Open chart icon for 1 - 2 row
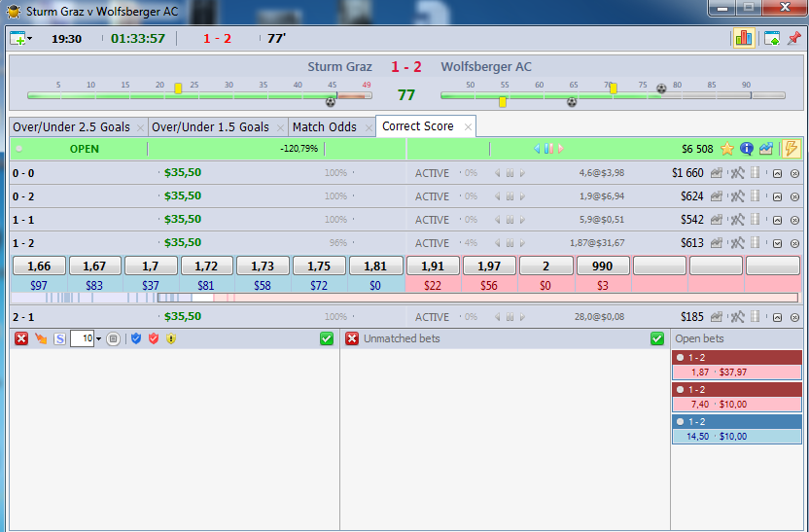The image size is (809, 532). tap(716, 242)
